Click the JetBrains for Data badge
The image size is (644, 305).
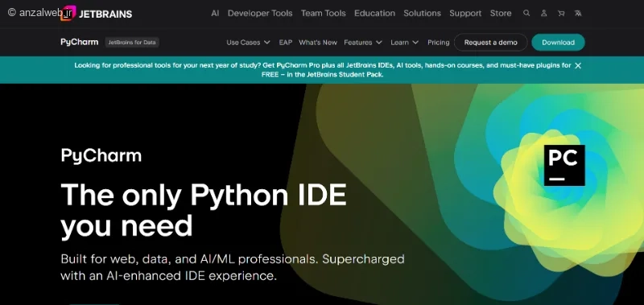(x=132, y=43)
